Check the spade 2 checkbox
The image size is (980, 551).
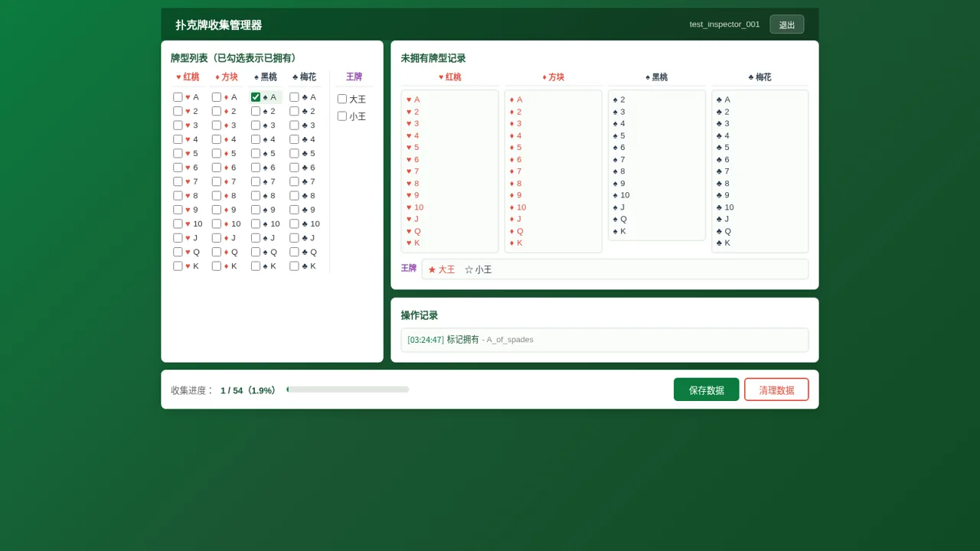click(x=256, y=111)
